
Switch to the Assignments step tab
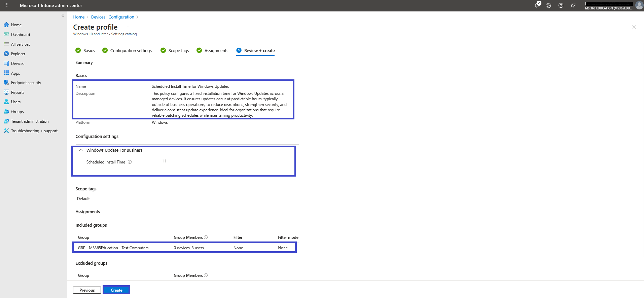[x=212, y=50]
